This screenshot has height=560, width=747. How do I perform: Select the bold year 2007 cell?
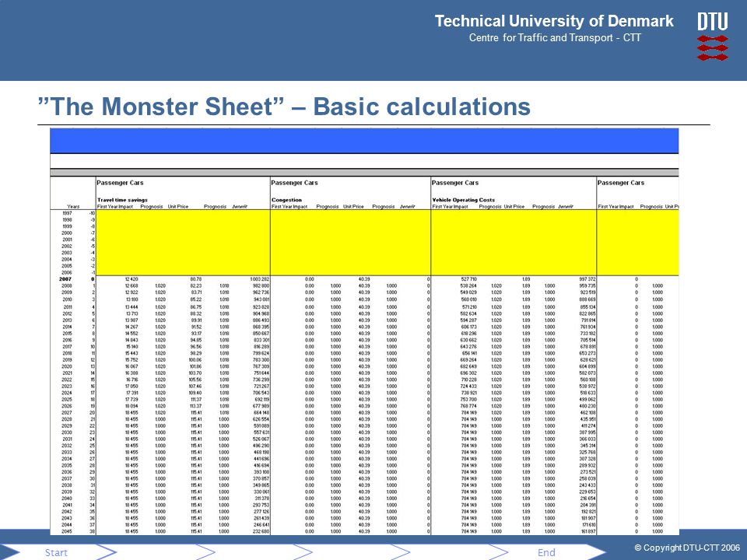tap(65, 279)
